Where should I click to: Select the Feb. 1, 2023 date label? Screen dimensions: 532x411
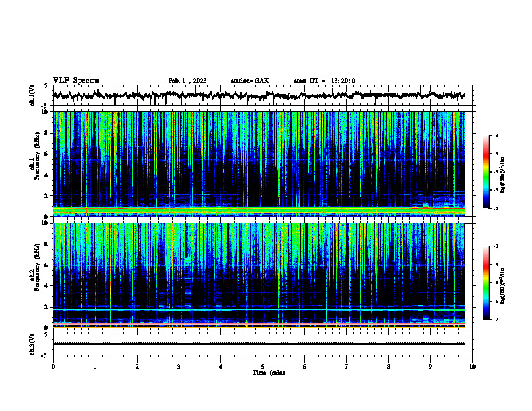click(x=187, y=81)
